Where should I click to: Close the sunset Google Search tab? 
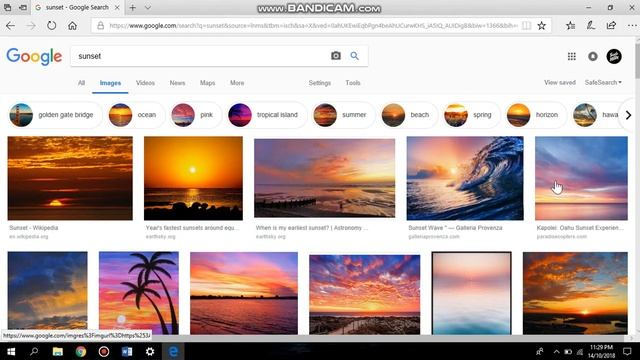[x=117, y=7]
